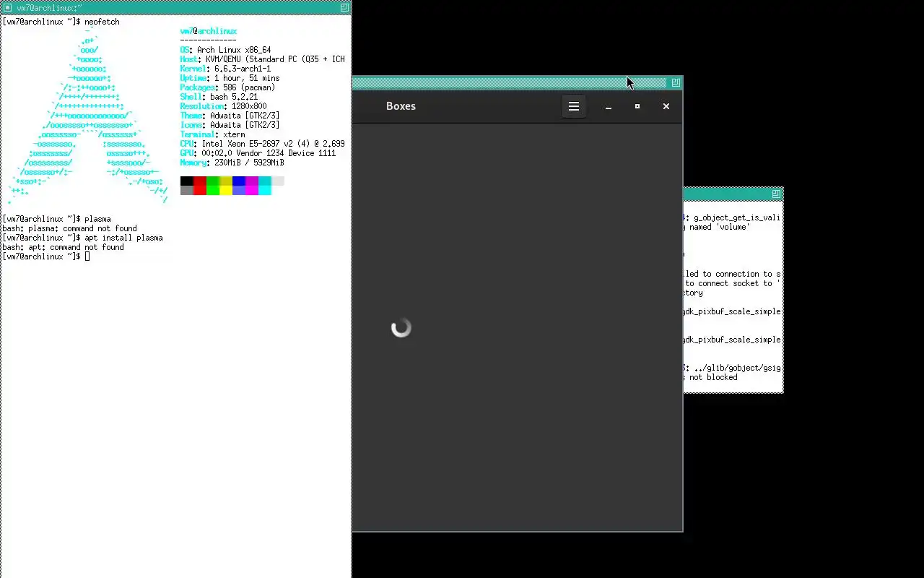This screenshot has height=578, width=924.
Task: Click 'bash: plasma: command not found' message
Action: click(x=69, y=228)
